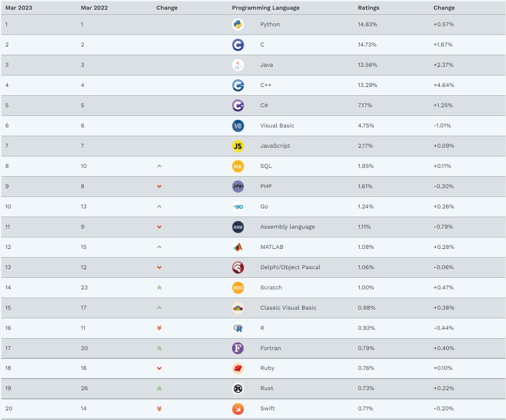
Task: Click the Programming Language column header
Action: [x=266, y=8]
